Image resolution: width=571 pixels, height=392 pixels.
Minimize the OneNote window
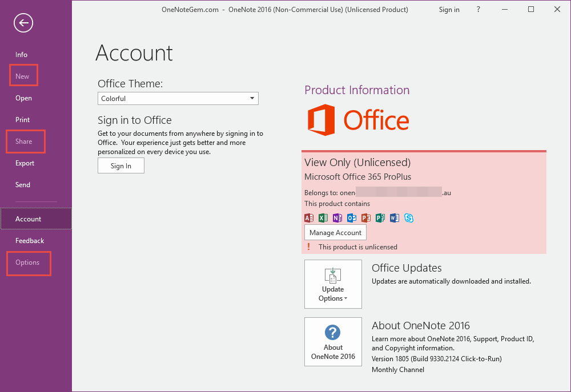[x=505, y=10]
